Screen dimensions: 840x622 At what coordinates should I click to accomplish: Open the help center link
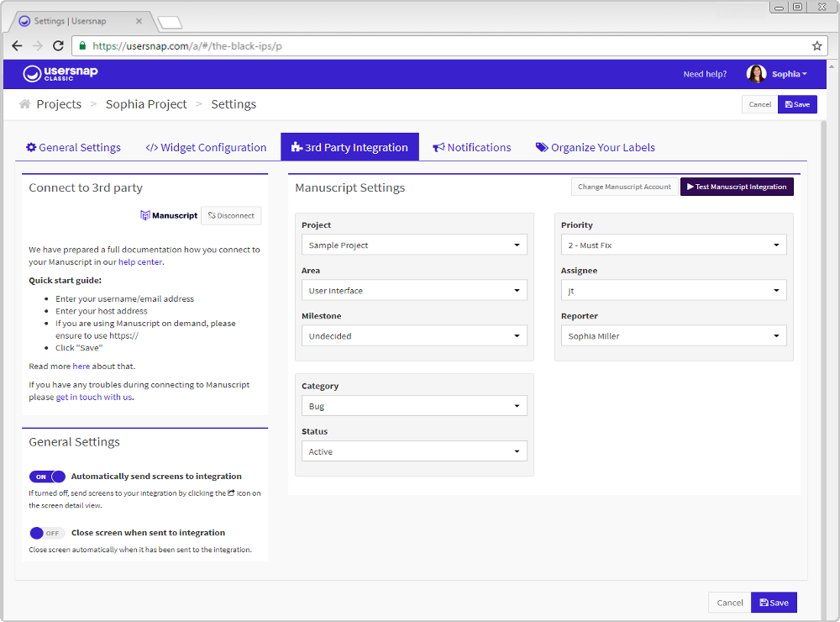(x=140, y=261)
